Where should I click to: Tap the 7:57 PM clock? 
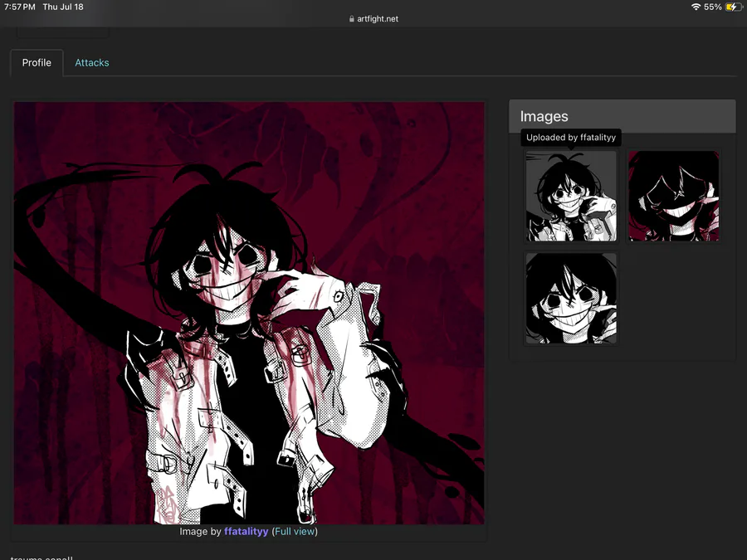[20, 7]
